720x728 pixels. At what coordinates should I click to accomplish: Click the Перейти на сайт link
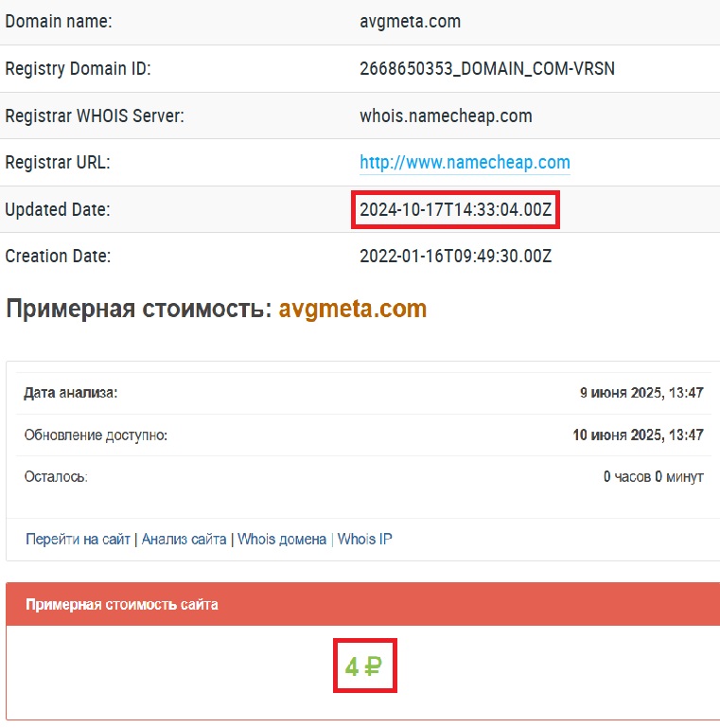(78, 539)
